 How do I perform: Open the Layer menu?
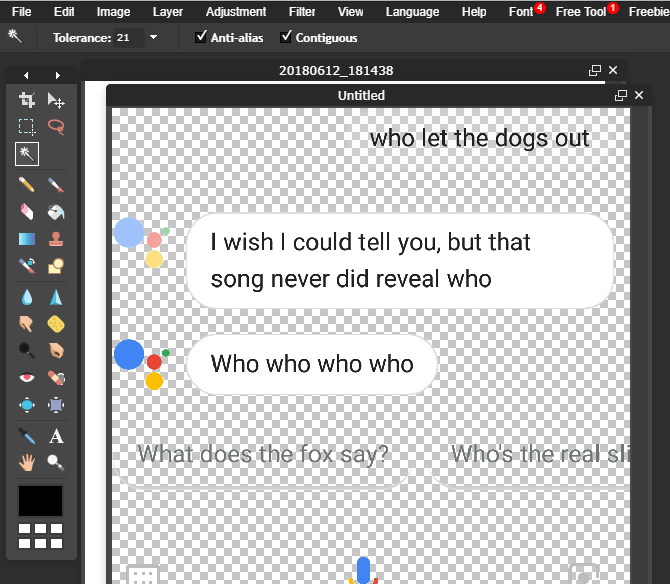point(168,12)
